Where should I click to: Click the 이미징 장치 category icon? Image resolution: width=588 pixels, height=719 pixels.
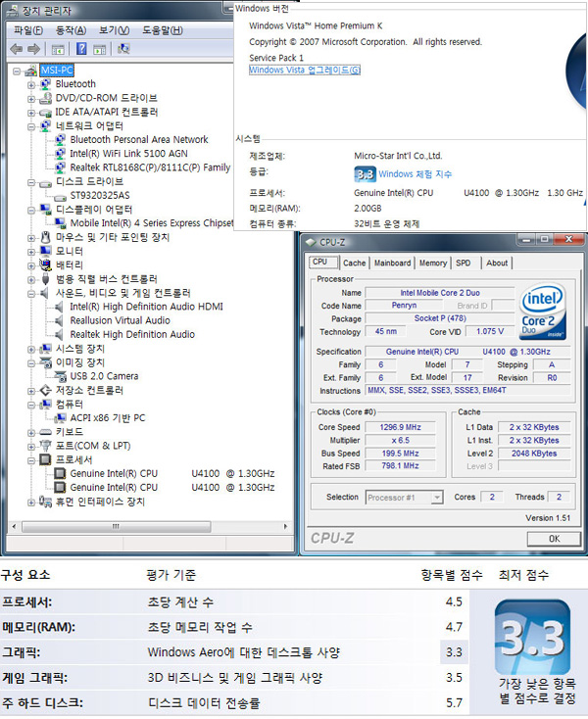tap(45, 362)
